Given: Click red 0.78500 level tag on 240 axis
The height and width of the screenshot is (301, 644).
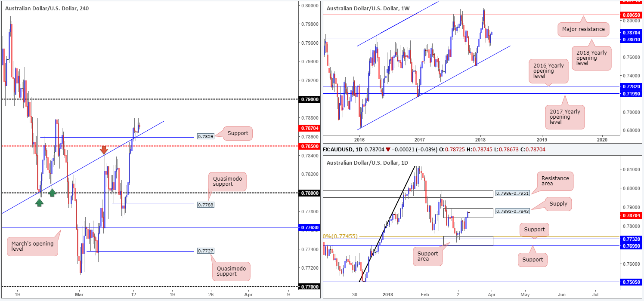Looking at the screenshot, I should pyautogui.click(x=310, y=146).
